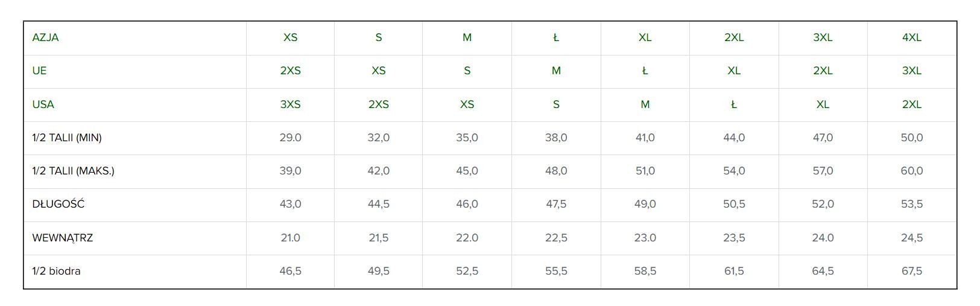Viewport: 980px width, 306px height.
Task: Click the XS cell in the AZJA row
Action: [290, 37]
